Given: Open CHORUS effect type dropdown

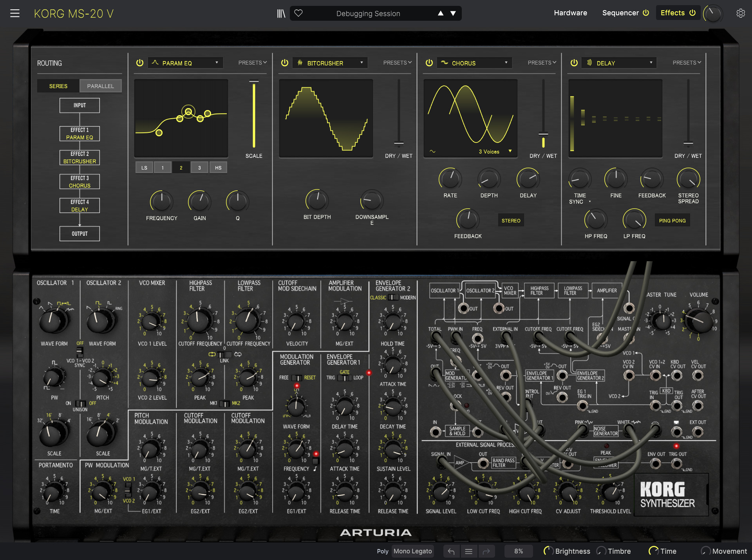Looking at the screenshot, I should click(475, 63).
